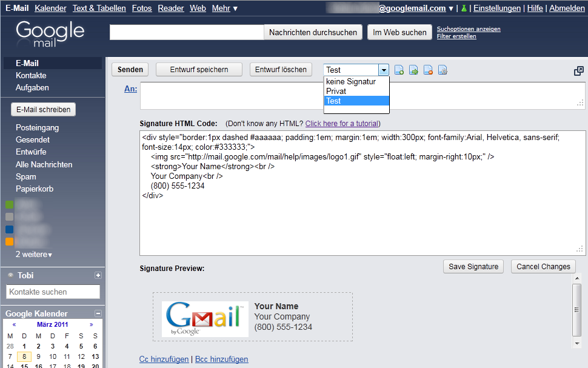Screen dimensions: 588x368
Task: Click Nachrichten durchsuchen button
Action: pos(313,32)
